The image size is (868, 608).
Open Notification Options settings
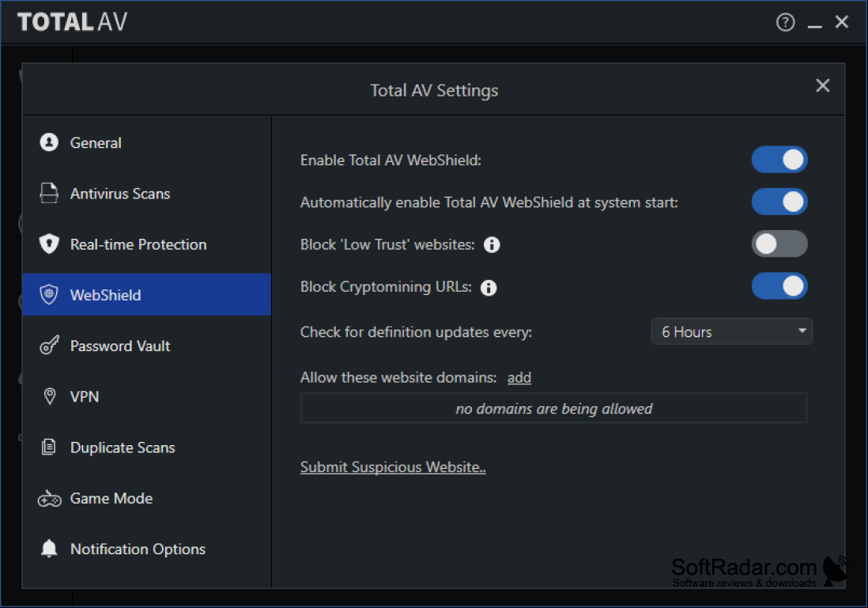(x=147, y=549)
